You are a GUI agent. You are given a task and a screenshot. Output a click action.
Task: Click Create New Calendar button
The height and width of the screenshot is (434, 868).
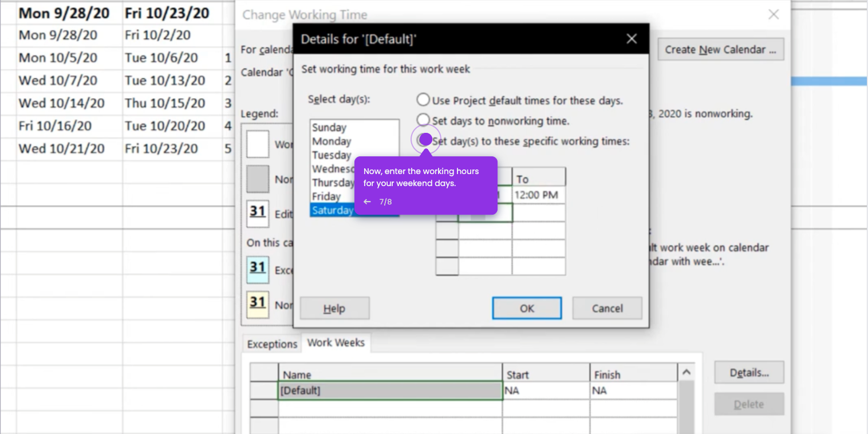click(720, 49)
